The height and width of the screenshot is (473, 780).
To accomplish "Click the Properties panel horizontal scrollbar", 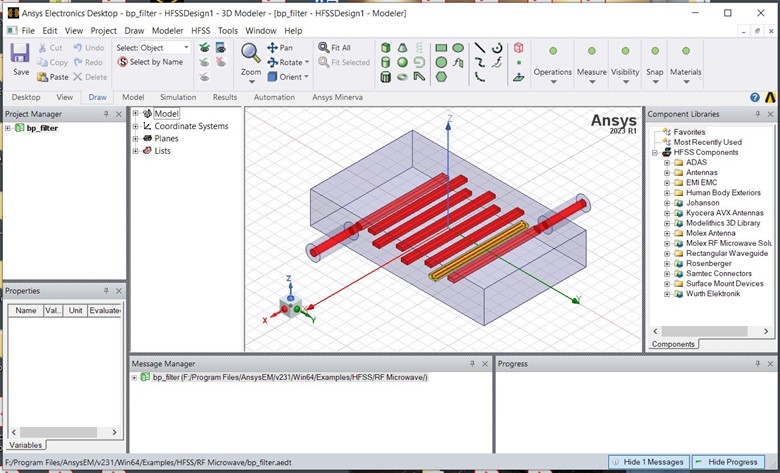I will tap(65, 432).
